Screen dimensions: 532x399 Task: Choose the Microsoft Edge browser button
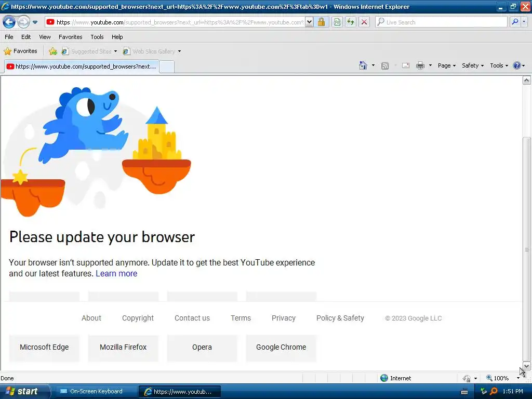(44, 348)
